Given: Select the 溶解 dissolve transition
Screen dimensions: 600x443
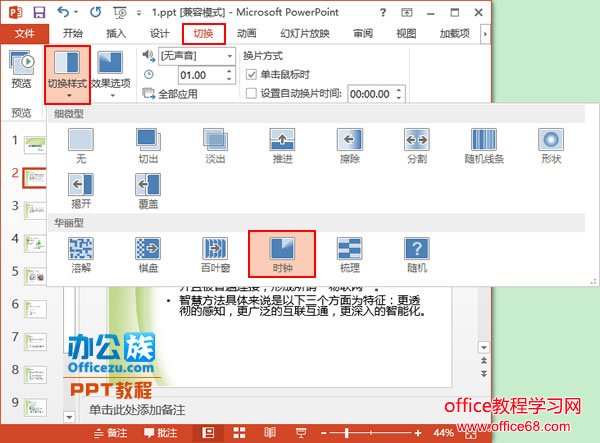Looking at the screenshot, I should point(81,255).
